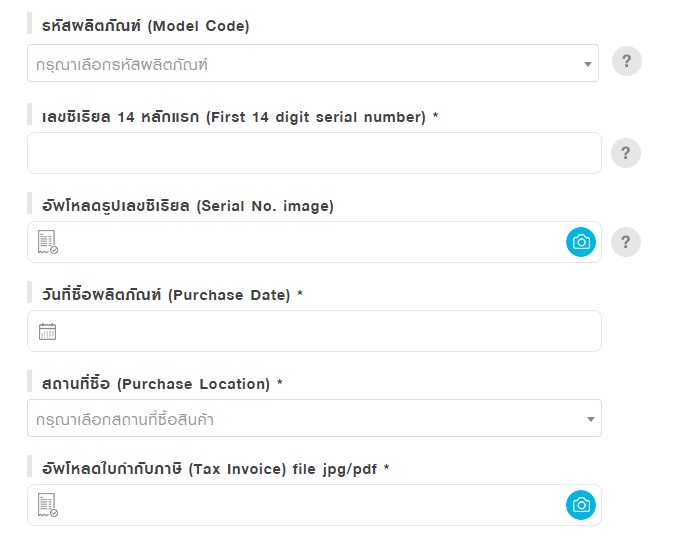Focus the First 14 digit serial number input
This screenshot has width=691, height=547.
click(x=314, y=153)
